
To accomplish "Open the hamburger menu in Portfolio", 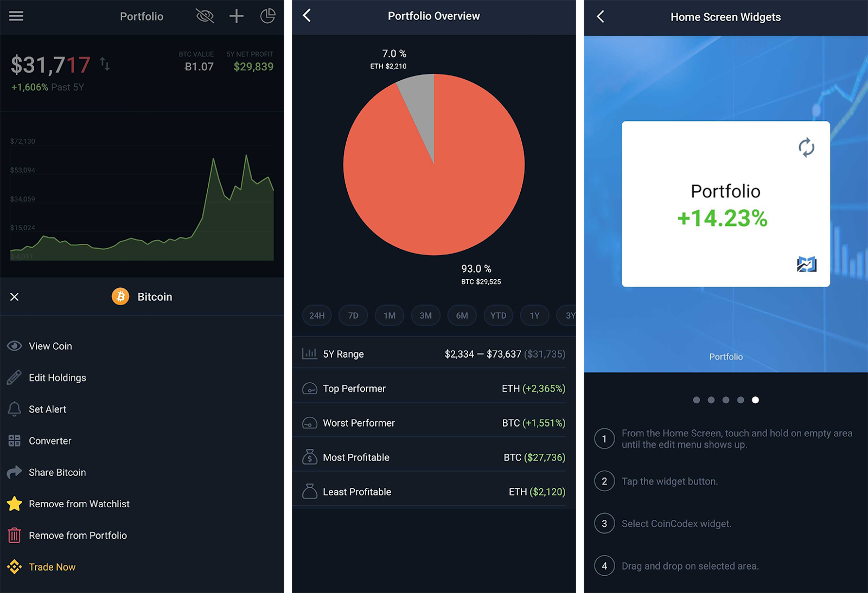I will 16,16.
